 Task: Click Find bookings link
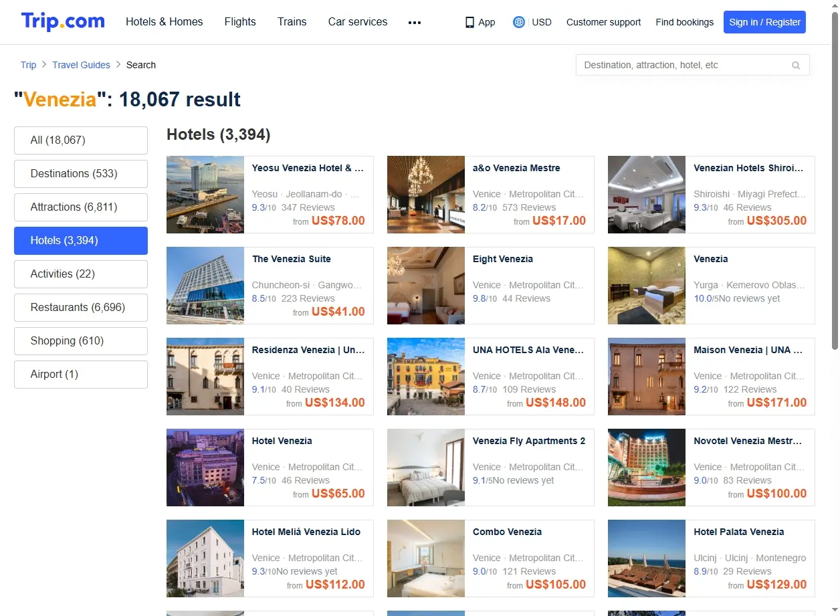685,22
